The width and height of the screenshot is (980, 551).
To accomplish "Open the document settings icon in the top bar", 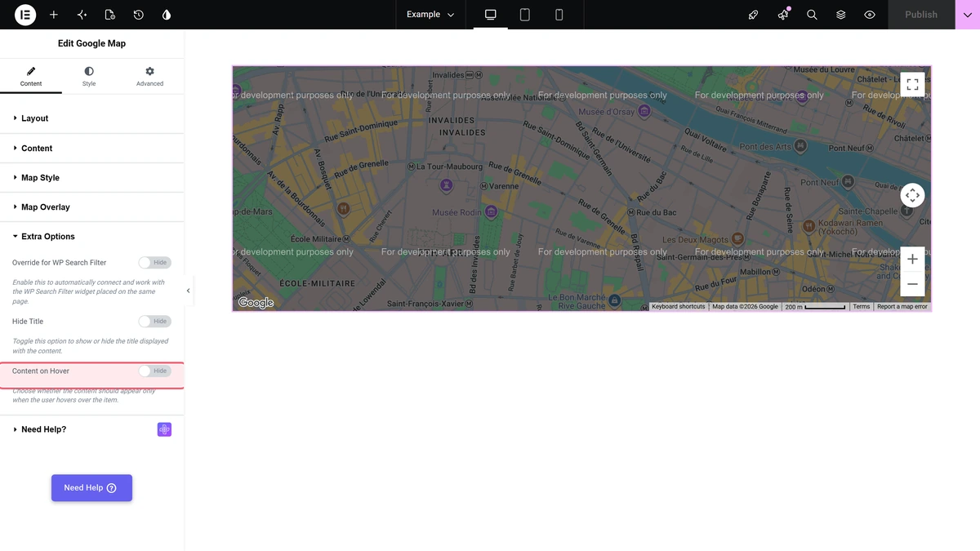I will coord(110,15).
